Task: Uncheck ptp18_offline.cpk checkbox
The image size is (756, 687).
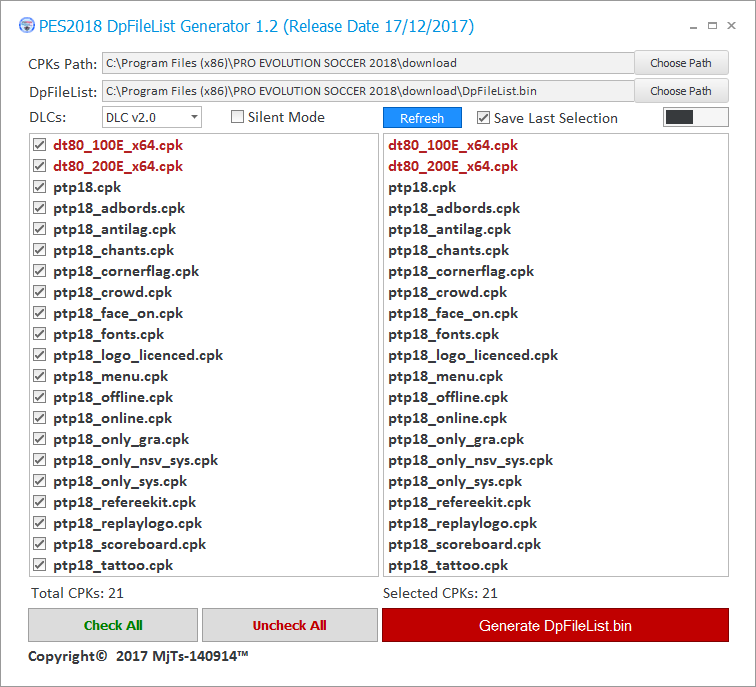Action: tap(40, 397)
